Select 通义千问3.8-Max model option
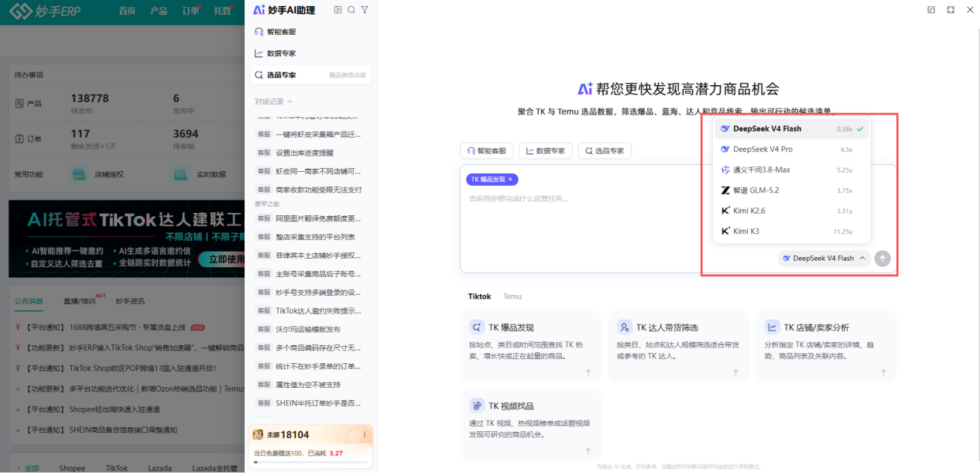980x473 pixels. coord(792,170)
